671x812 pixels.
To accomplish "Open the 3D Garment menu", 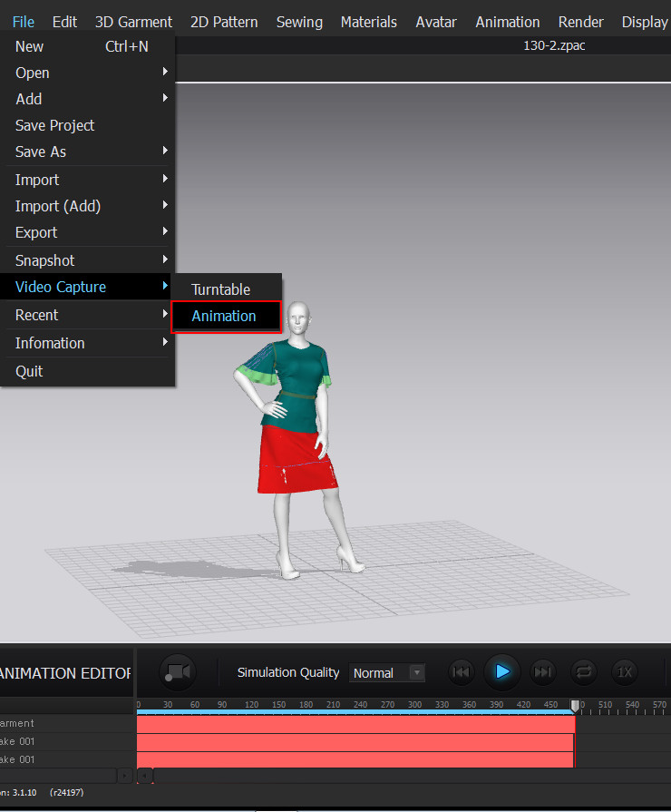I will tap(133, 22).
